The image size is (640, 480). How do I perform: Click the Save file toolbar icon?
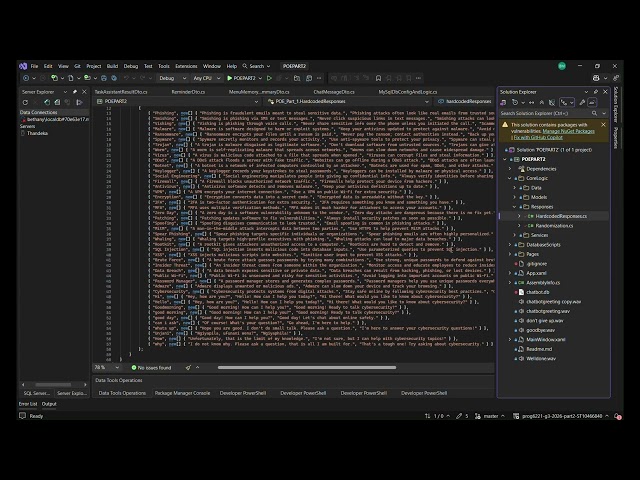tap(104, 78)
